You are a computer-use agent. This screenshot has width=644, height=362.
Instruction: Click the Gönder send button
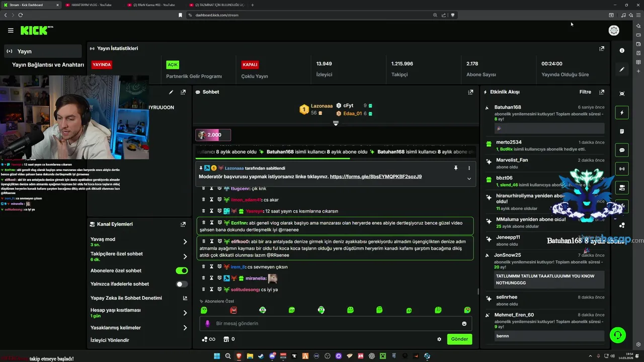click(x=459, y=339)
